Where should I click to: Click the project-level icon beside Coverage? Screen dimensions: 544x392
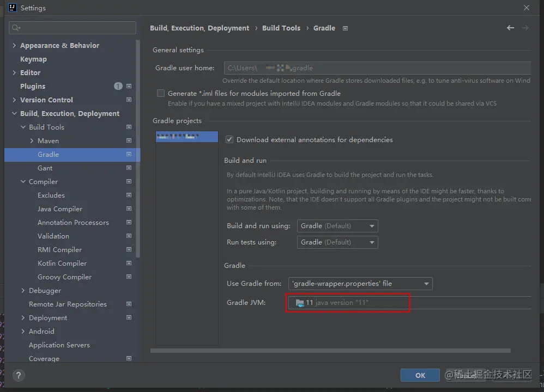point(129,358)
